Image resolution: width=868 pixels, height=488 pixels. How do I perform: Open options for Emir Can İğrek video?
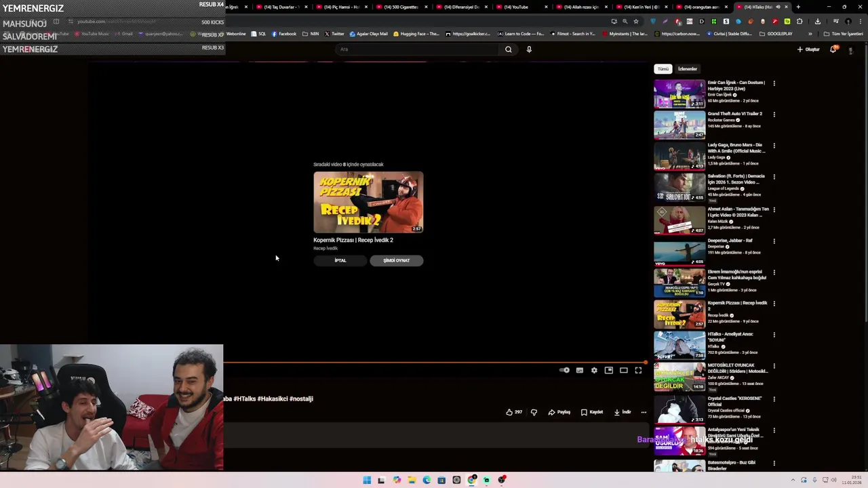point(774,83)
